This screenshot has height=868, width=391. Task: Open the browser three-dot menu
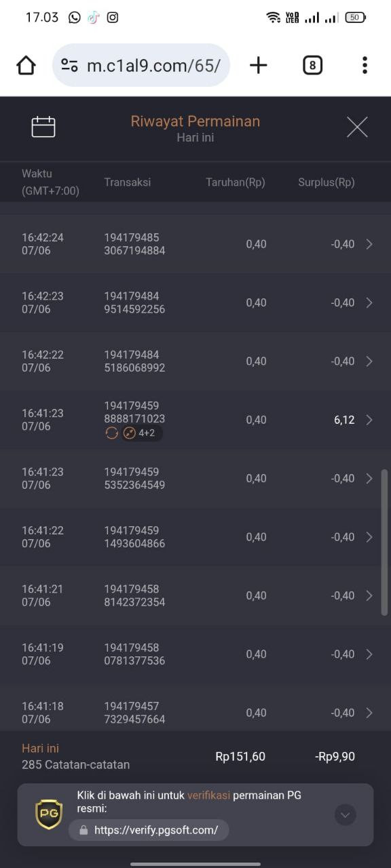(x=365, y=65)
